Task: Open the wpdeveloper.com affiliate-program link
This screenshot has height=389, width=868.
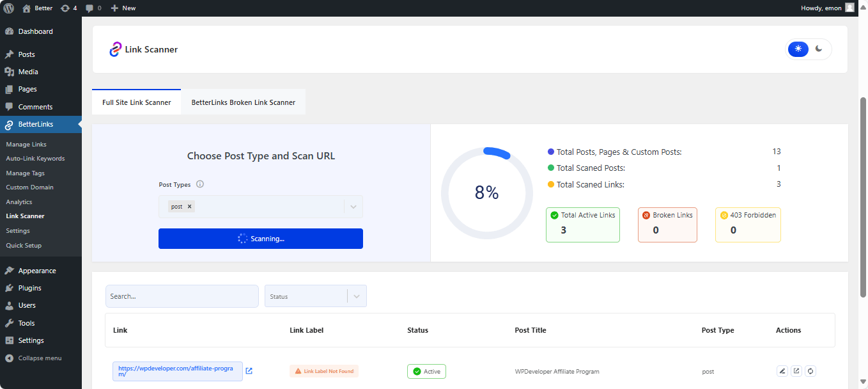Action: (x=177, y=371)
